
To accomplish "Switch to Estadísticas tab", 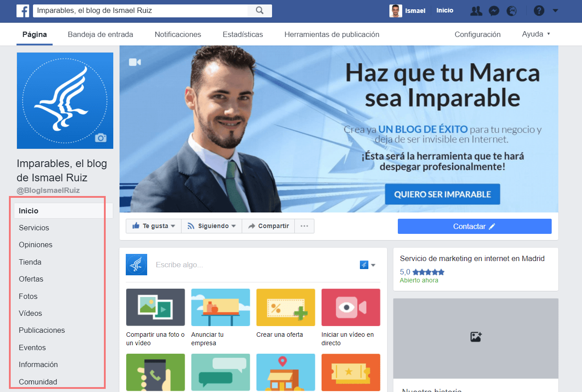I will (x=243, y=34).
